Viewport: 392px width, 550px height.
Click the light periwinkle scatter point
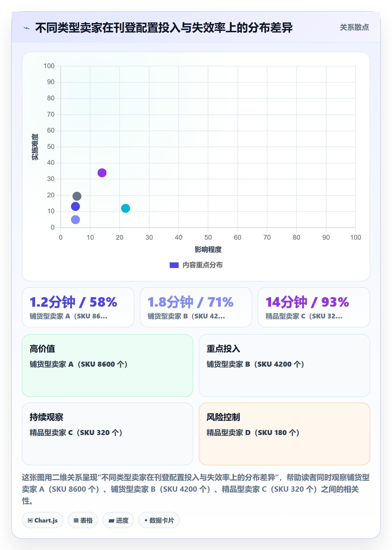pyautogui.click(x=75, y=220)
